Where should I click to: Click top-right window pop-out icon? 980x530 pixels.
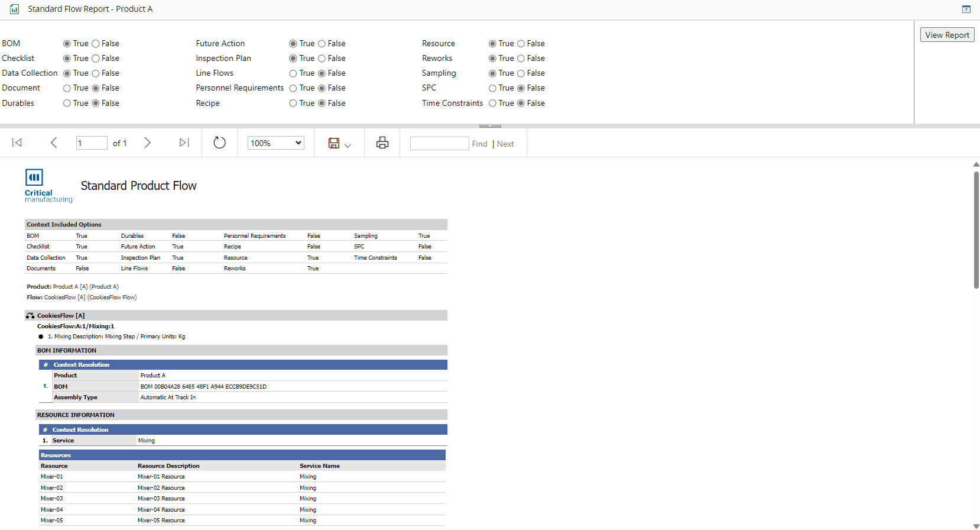tap(966, 9)
